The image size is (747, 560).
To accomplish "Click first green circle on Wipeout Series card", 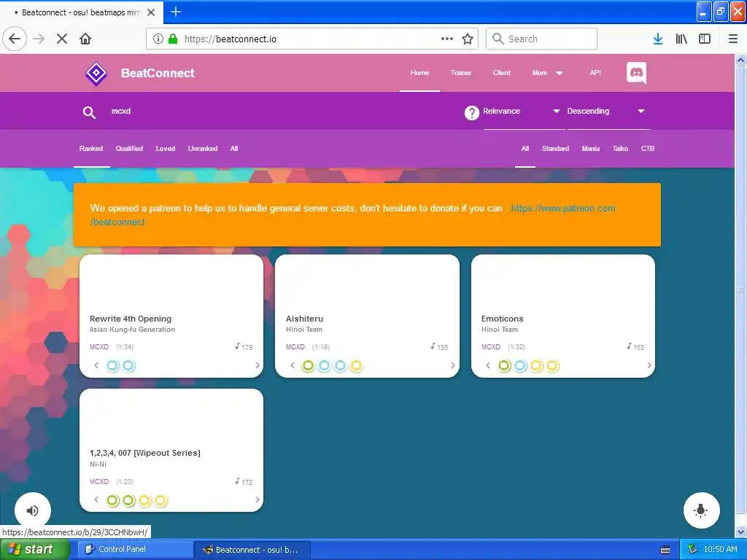I will pos(112,500).
